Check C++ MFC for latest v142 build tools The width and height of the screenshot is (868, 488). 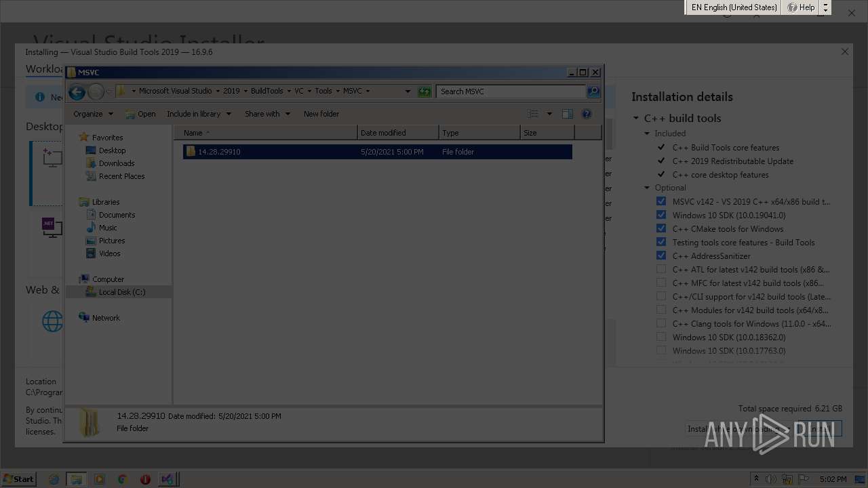661,283
